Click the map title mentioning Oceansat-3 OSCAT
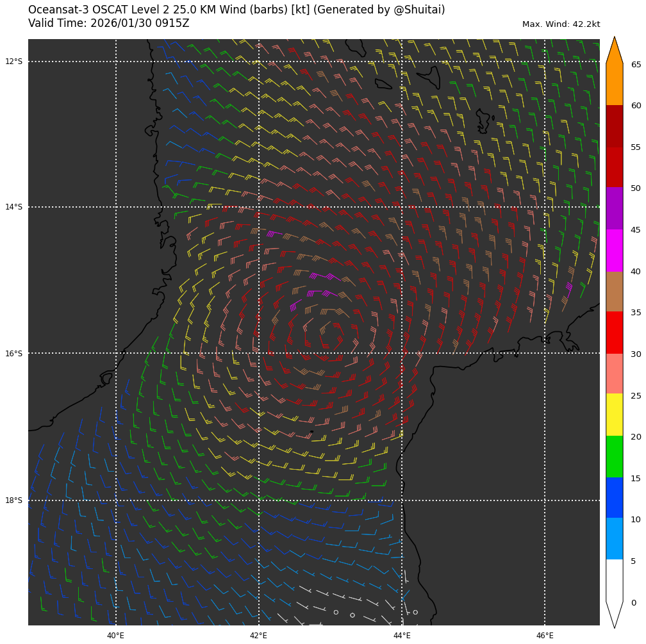 tap(236, 10)
